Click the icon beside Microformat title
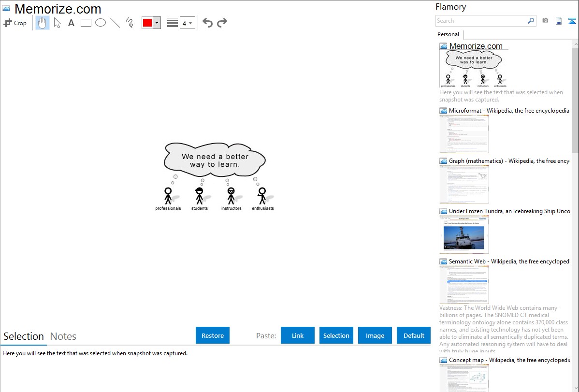Image resolution: width=579 pixels, height=392 pixels. (443, 111)
